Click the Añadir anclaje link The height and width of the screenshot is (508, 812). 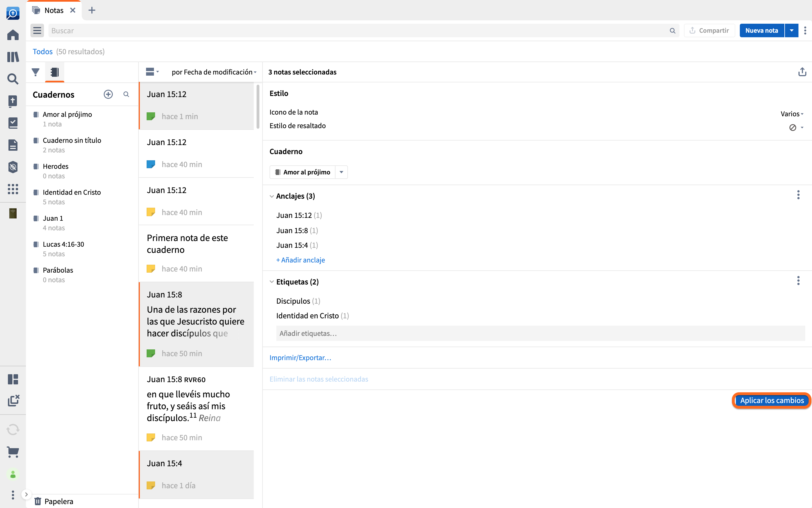click(301, 260)
